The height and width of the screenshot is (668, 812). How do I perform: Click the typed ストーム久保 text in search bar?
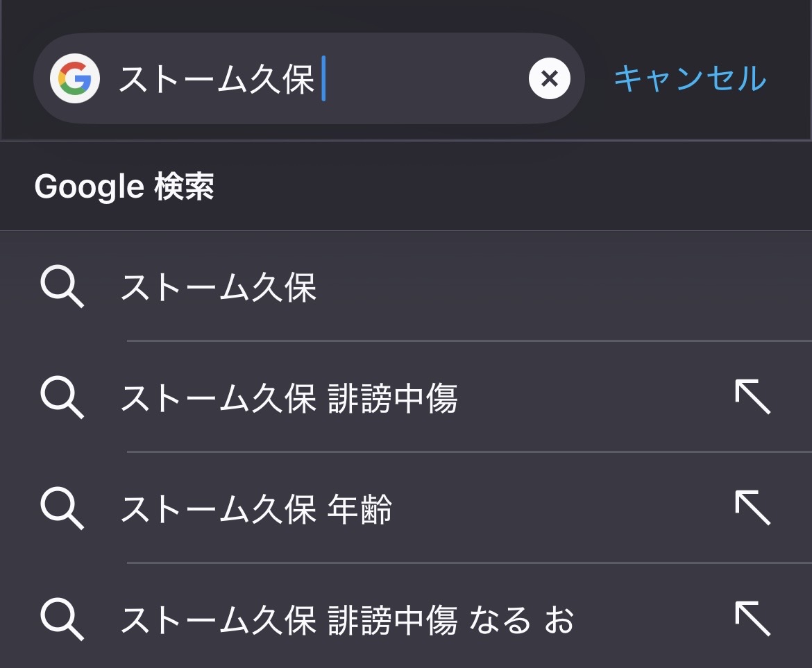[x=217, y=80]
